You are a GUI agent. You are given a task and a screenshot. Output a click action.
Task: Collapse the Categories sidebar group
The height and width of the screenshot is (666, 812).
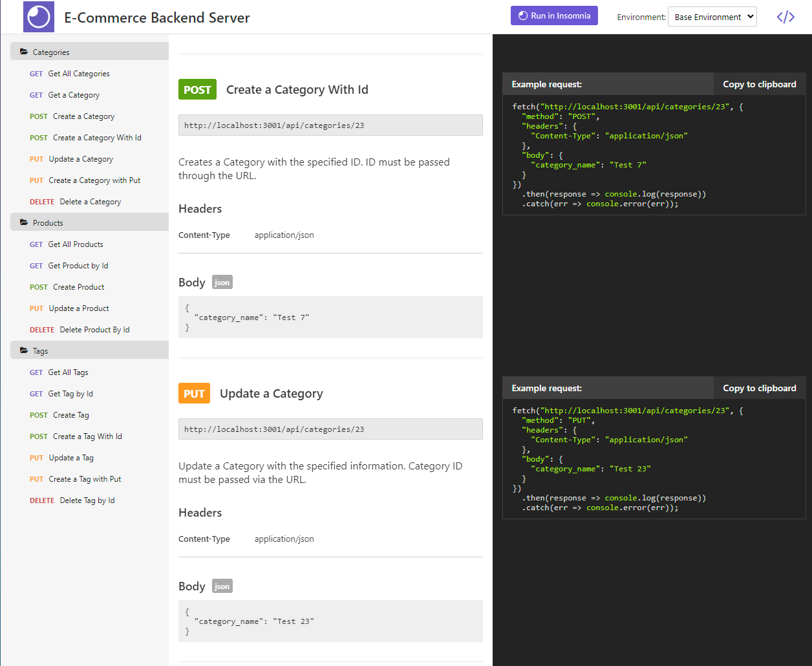click(x=89, y=52)
